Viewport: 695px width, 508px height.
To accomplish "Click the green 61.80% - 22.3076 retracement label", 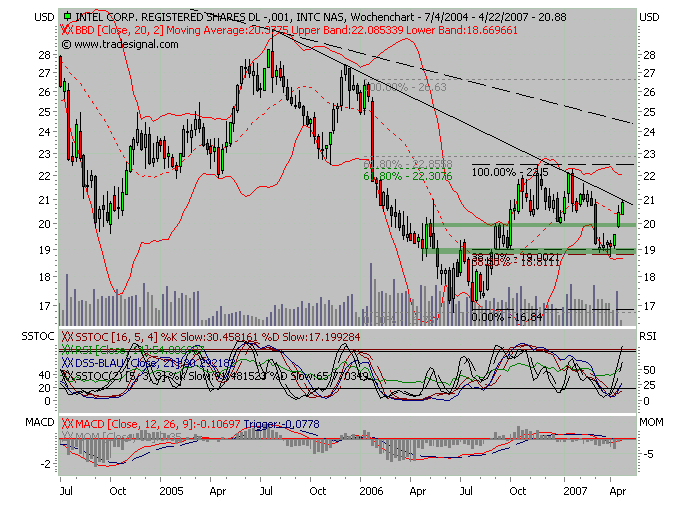I will point(408,176).
